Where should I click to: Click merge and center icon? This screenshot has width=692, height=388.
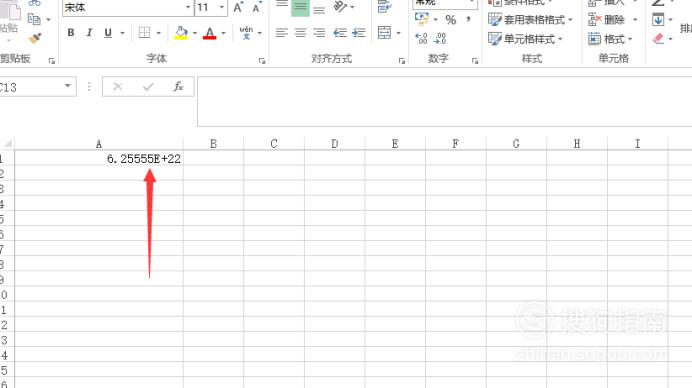[x=384, y=33]
